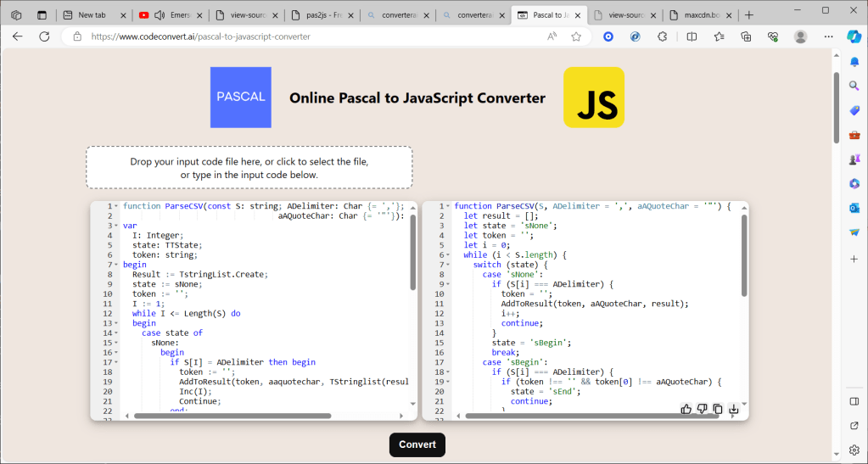Add this page to favorites with star
This screenshot has height=464, width=868.
(576, 36)
